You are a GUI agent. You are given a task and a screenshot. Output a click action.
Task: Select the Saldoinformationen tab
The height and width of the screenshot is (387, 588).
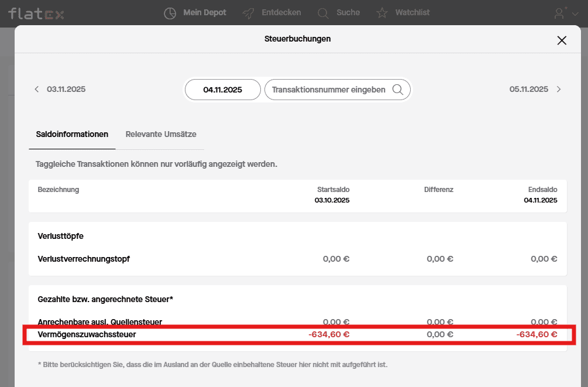72,134
